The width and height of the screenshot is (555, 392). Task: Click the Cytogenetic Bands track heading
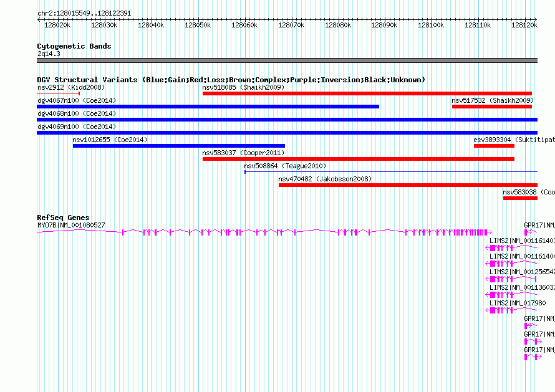74,46
